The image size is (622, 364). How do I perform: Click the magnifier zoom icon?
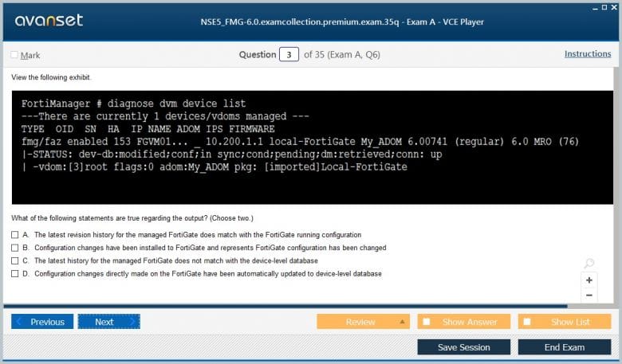tap(589, 264)
